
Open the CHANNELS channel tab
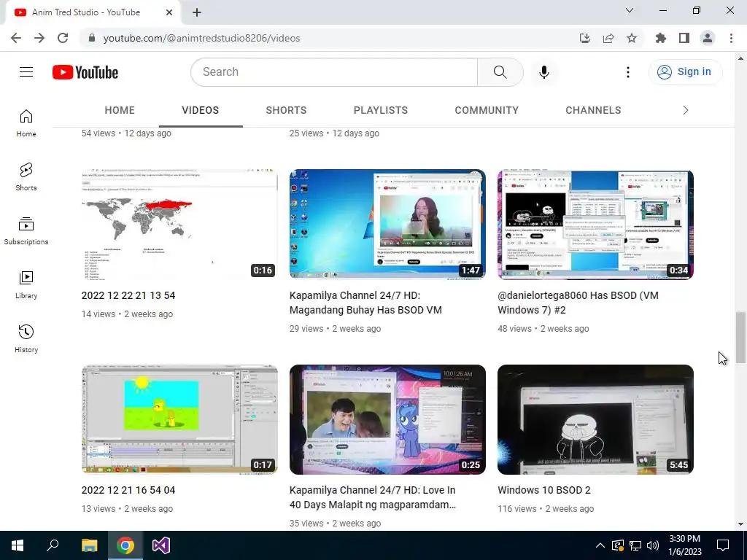593,111
